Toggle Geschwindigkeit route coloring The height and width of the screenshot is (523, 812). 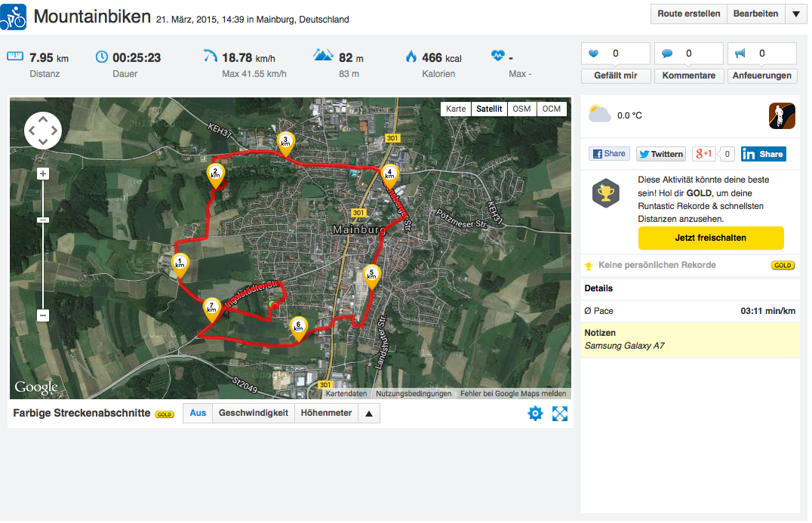point(254,414)
